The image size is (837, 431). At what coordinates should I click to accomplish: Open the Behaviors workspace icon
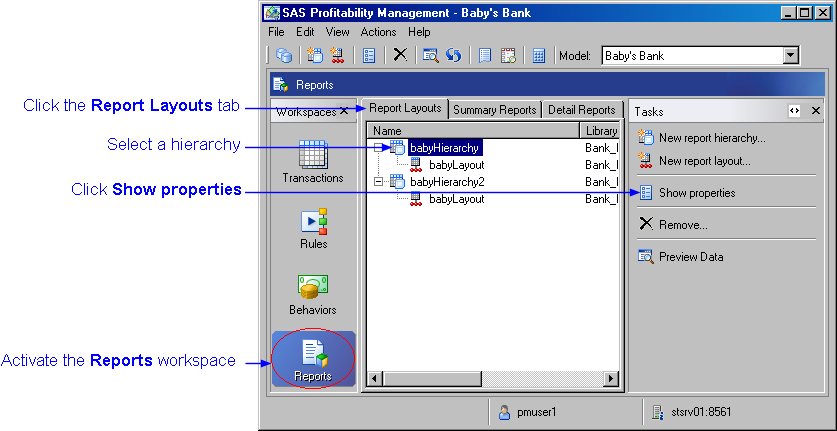tap(313, 292)
